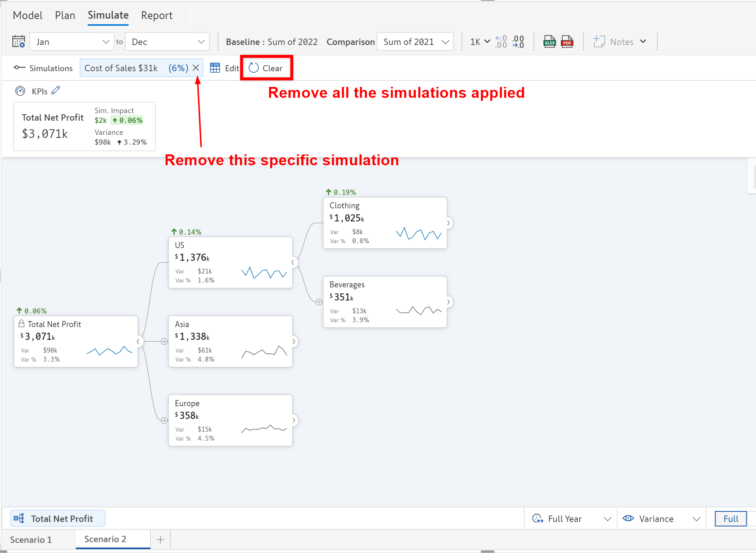The image size is (756, 553).
Task: Expand the Asia node plus connector
Action: (164, 341)
